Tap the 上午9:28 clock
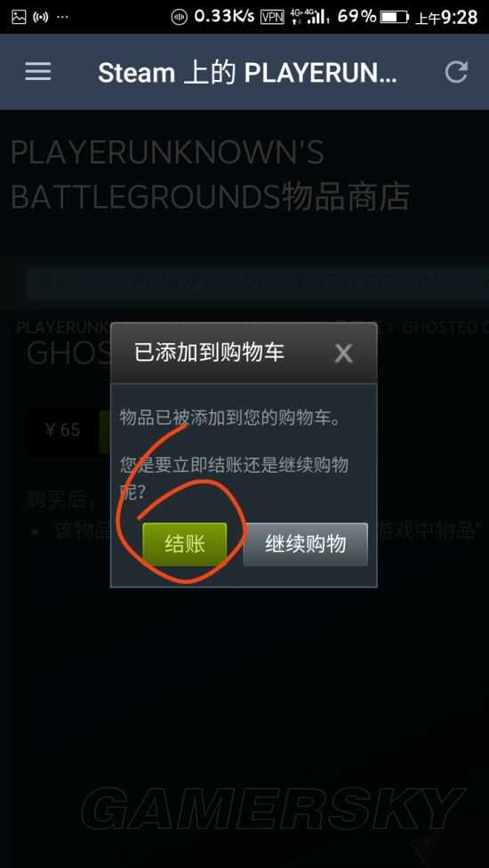 click(x=446, y=18)
